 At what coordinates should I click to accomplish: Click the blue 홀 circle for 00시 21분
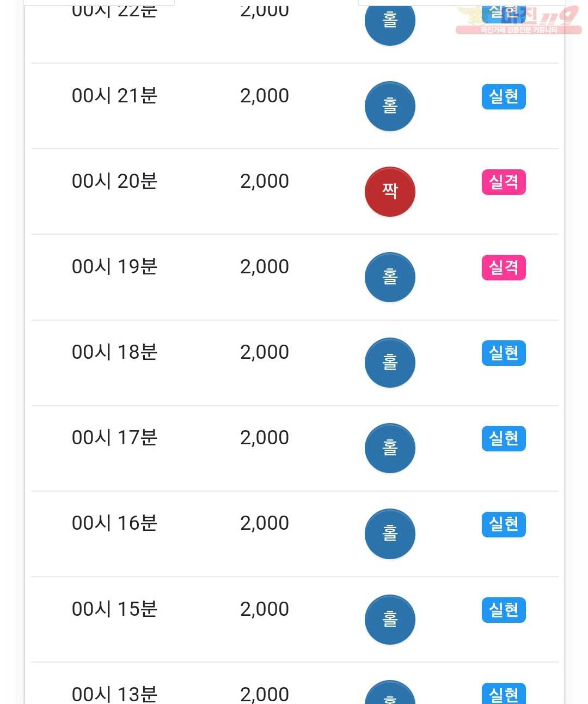click(390, 106)
